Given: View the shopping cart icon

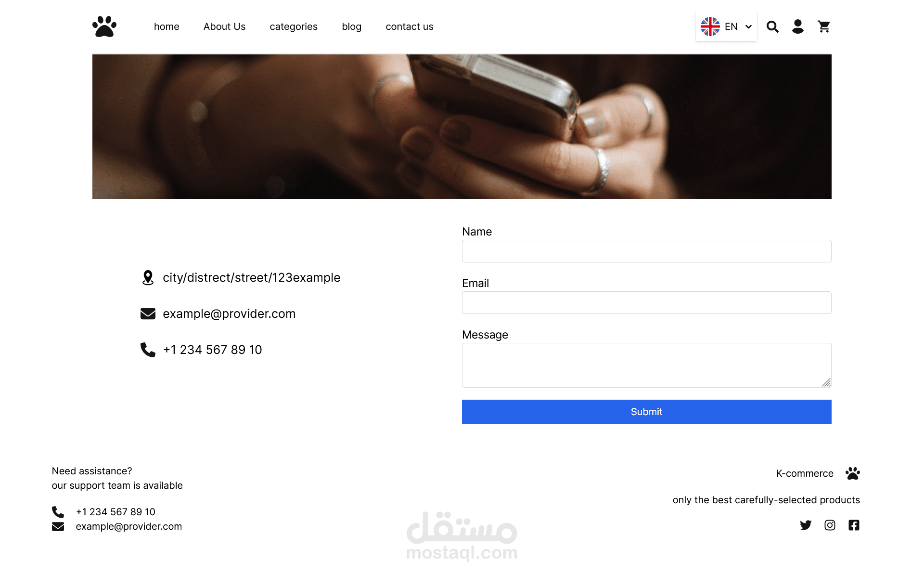Looking at the screenshot, I should (824, 26).
